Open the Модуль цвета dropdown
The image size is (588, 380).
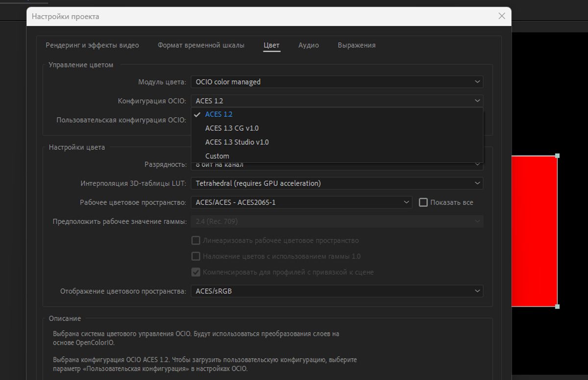(337, 82)
